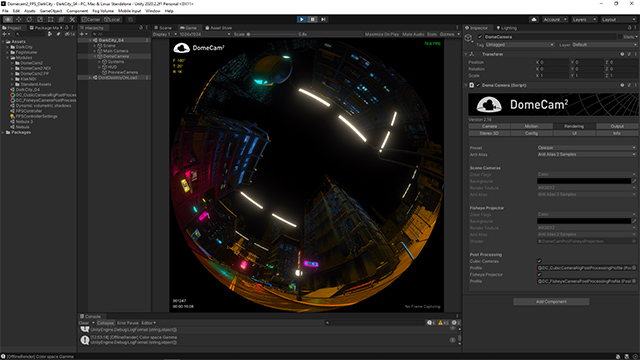Open the Layers dropdown in the toolbar
Image resolution: width=640 pixels, height=360 pixels.
(x=584, y=20)
